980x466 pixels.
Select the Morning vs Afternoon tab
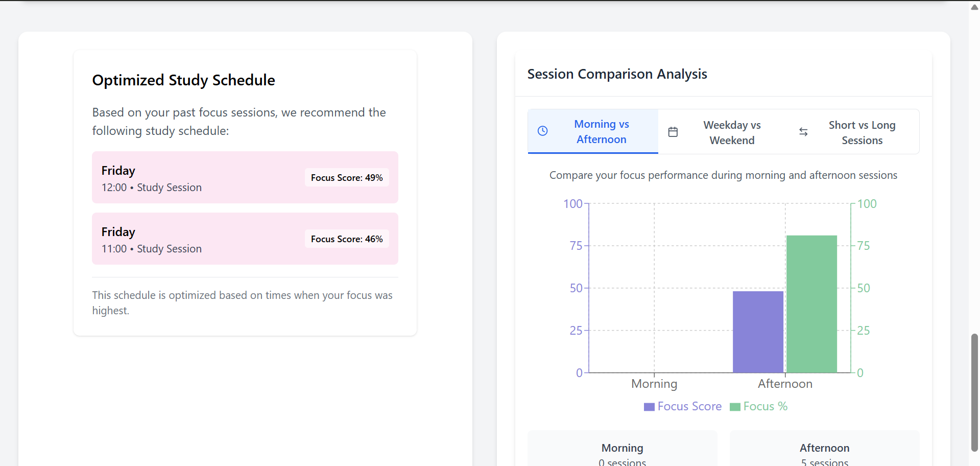coord(601,132)
